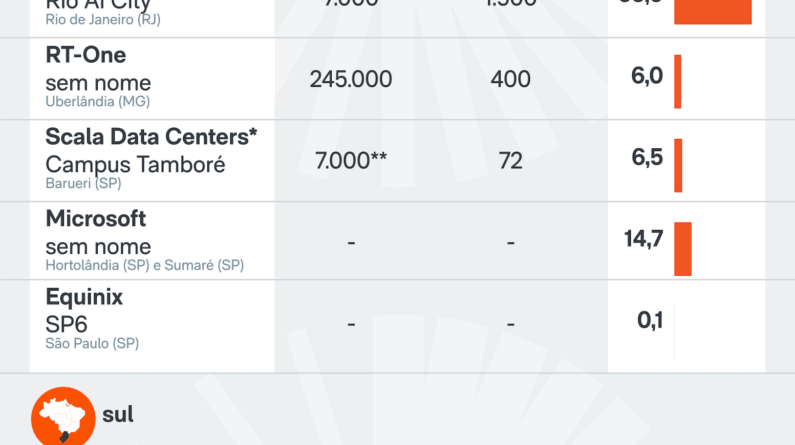This screenshot has width=795, height=445.
Task: Click the orange bar beside 6,0
Action: [x=677, y=81]
